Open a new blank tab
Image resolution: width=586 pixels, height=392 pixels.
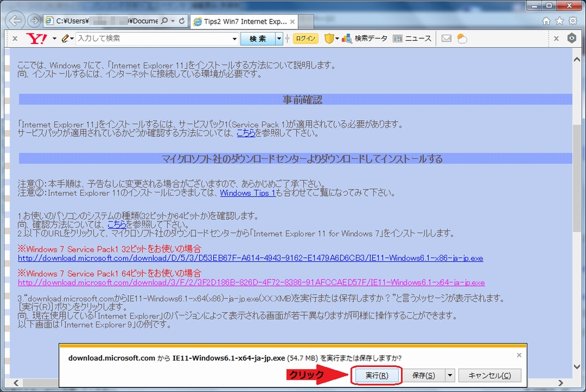(x=306, y=22)
